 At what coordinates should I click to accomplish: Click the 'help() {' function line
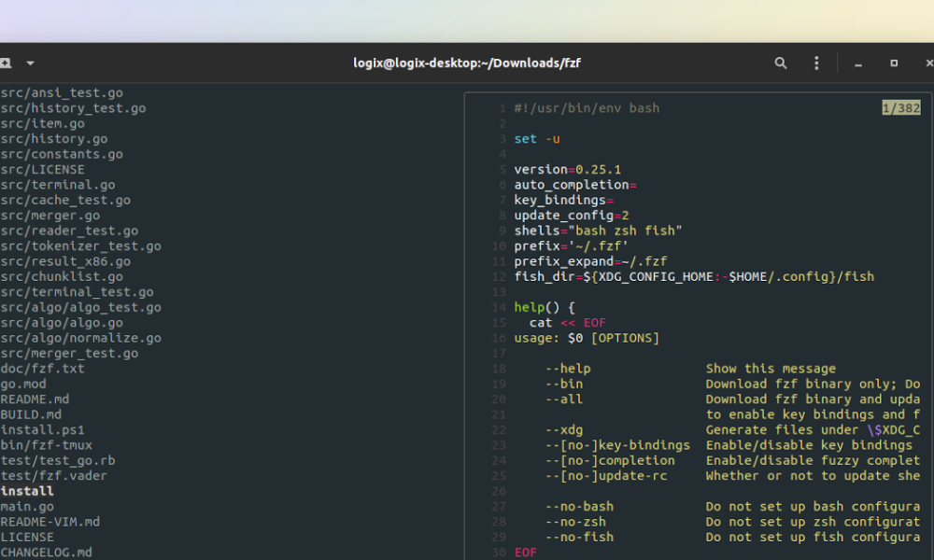point(545,308)
